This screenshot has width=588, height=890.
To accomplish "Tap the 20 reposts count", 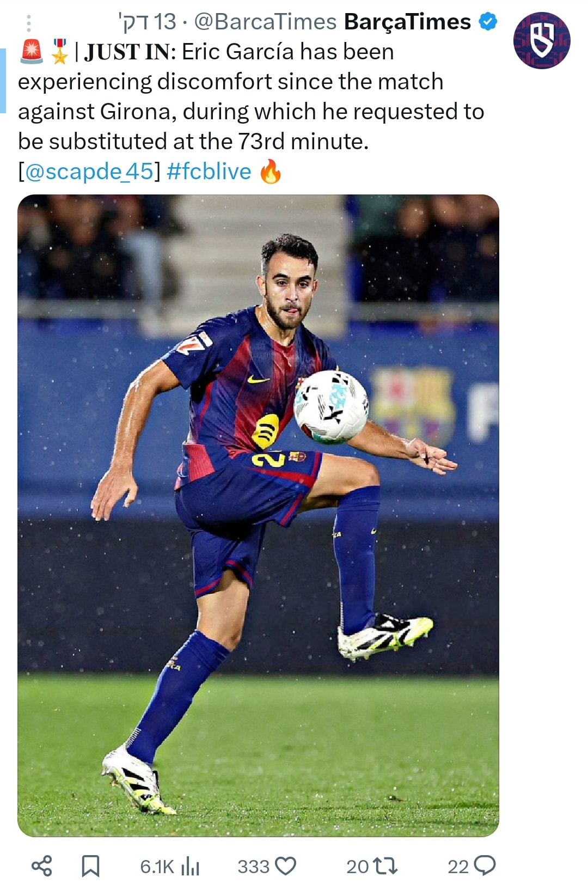I will coord(358,866).
